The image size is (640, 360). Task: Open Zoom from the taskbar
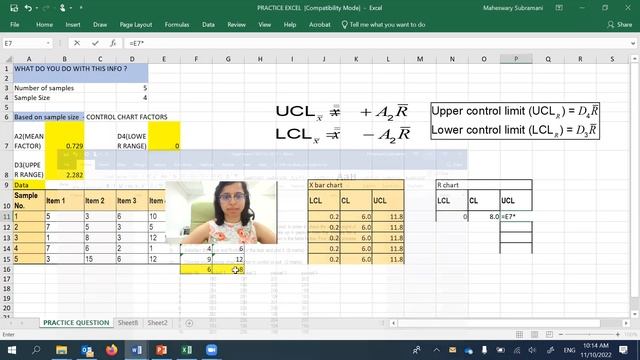tap(211, 350)
